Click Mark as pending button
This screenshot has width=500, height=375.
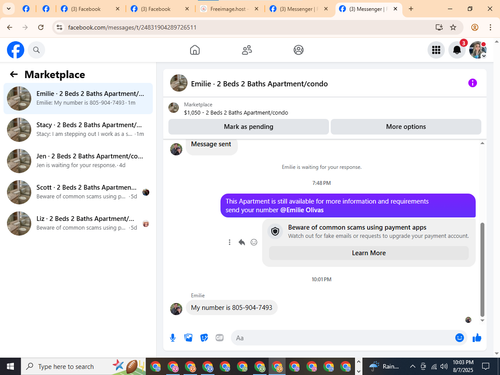pos(248,127)
